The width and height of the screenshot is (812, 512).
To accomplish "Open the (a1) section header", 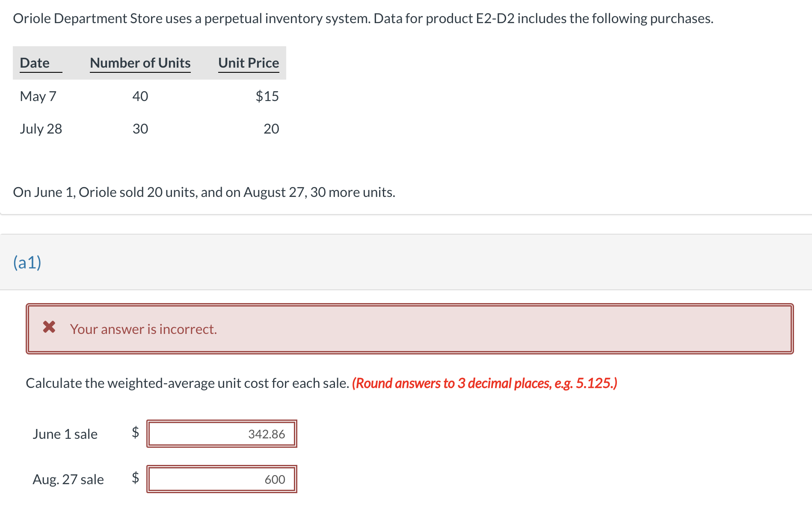I will pyautogui.click(x=27, y=262).
